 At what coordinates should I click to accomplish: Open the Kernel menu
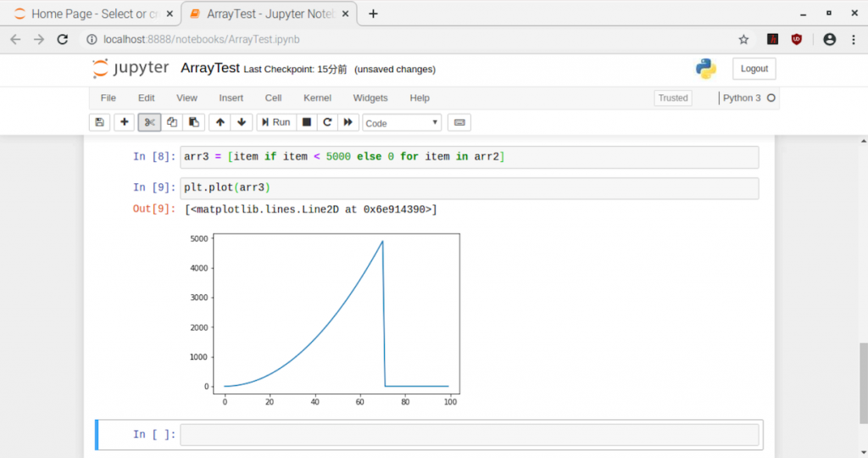pos(317,98)
